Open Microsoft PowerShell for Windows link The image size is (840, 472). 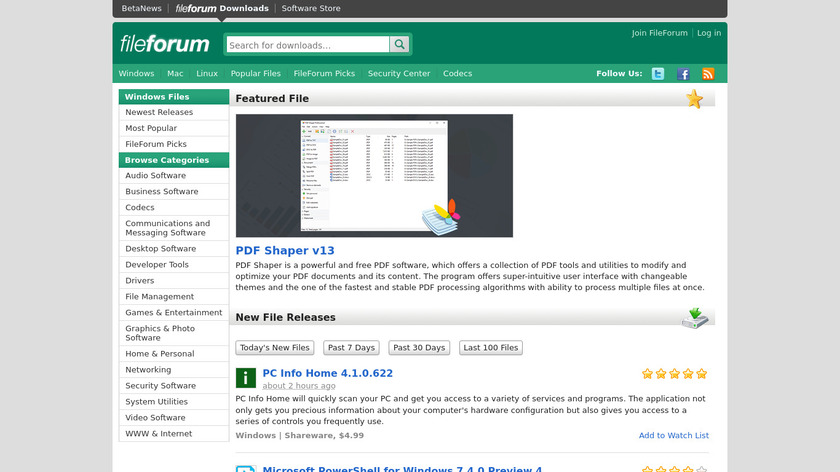pyautogui.click(x=402, y=469)
